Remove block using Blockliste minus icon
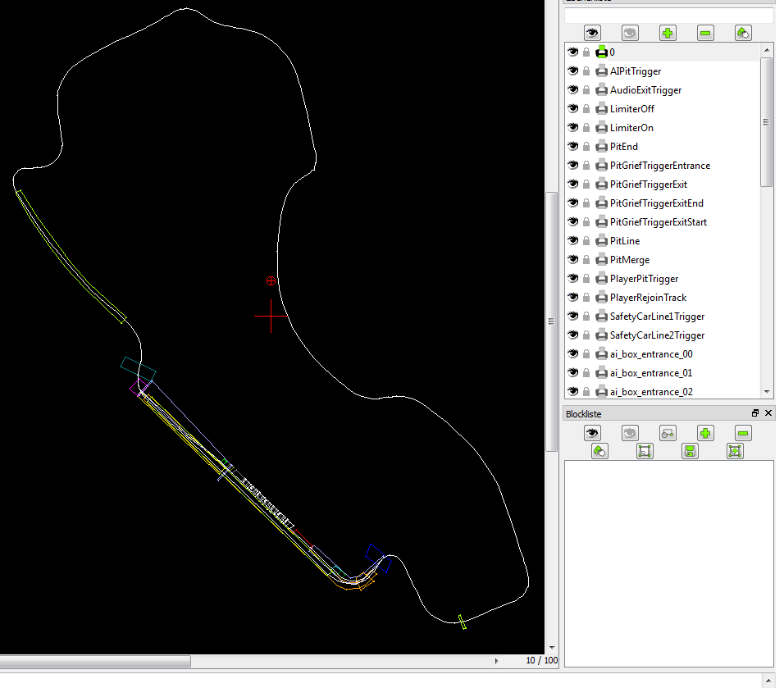This screenshot has width=784, height=688. (743, 433)
